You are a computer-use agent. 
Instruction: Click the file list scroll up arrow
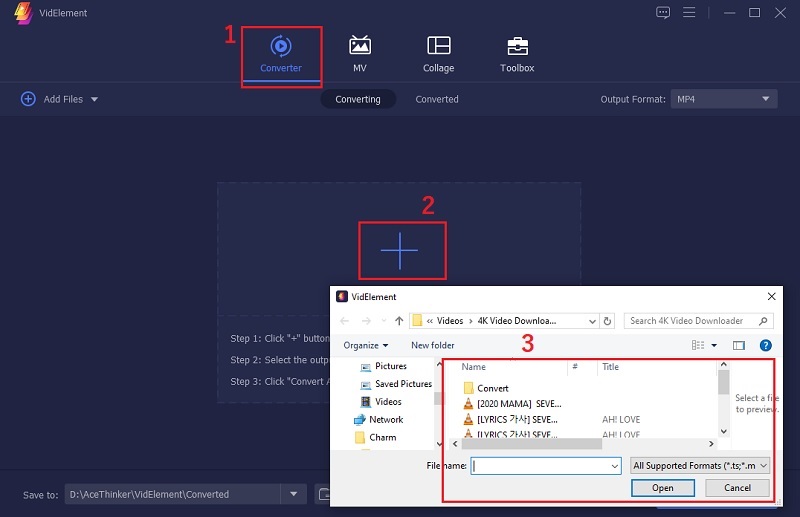[x=723, y=365]
